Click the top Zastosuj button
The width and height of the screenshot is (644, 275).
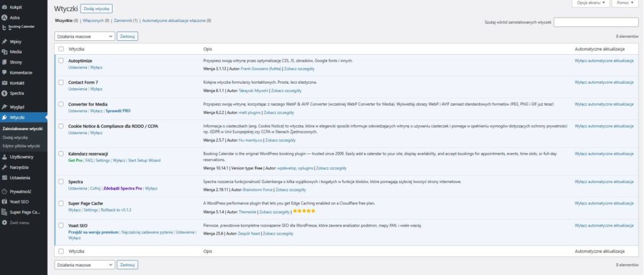(x=127, y=36)
